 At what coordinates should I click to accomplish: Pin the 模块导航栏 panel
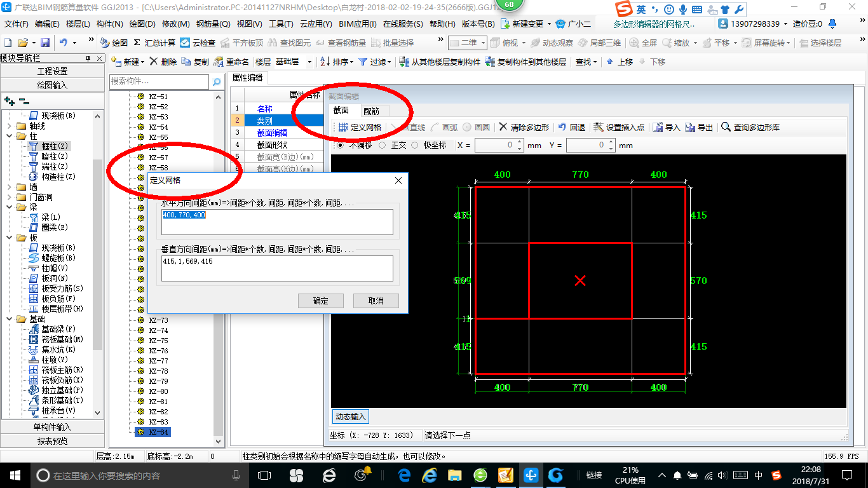point(88,58)
